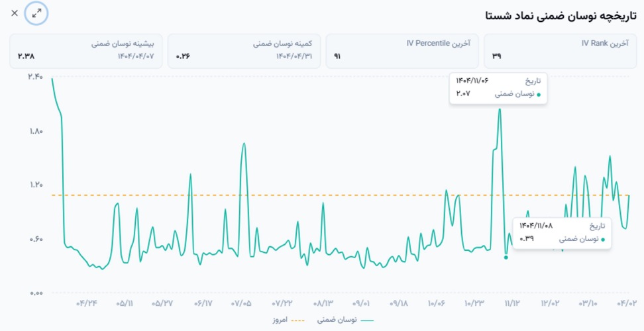Click the x-axis label ۱۲/۰۲

click(550, 303)
